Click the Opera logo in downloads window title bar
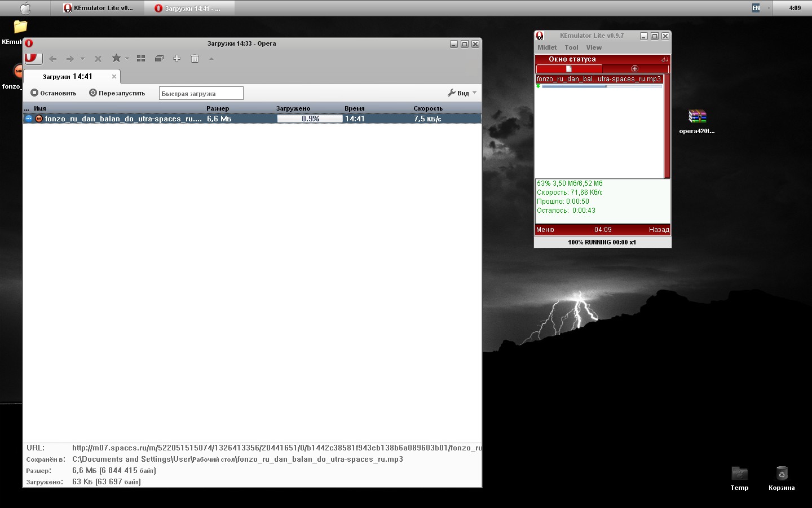This screenshot has width=812, height=508. coord(29,43)
